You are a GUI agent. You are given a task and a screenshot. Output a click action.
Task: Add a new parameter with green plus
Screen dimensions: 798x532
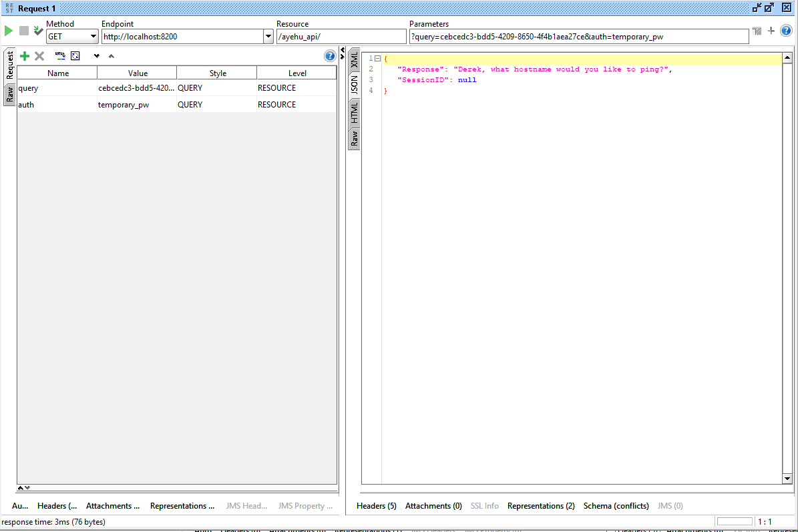tap(25, 56)
